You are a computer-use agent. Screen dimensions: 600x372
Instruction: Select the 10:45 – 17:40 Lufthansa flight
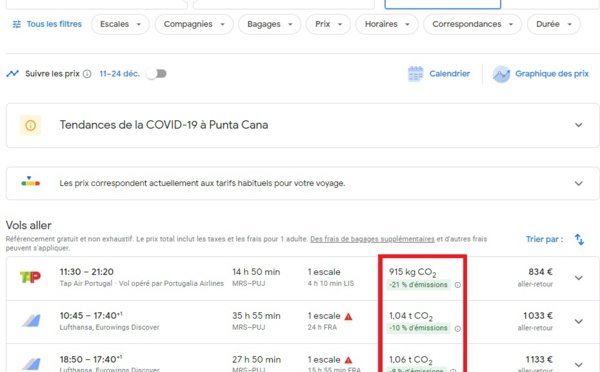point(302,321)
